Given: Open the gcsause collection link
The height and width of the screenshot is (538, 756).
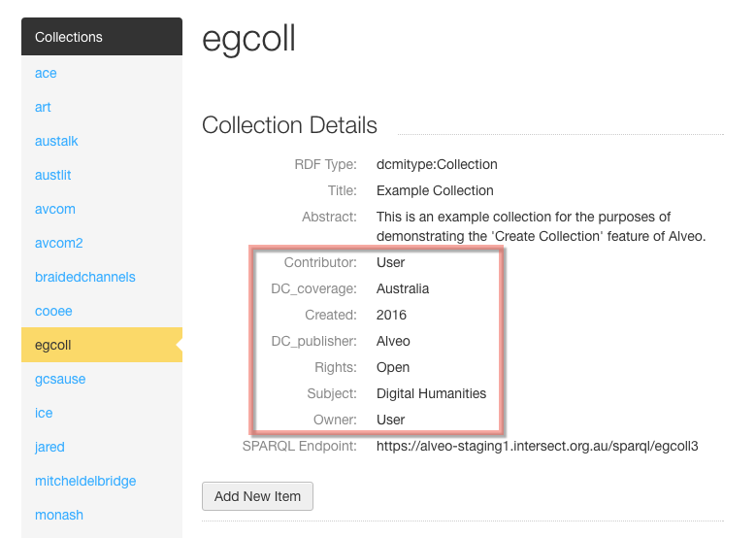Looking at the screenshot, I should point(60,379).
